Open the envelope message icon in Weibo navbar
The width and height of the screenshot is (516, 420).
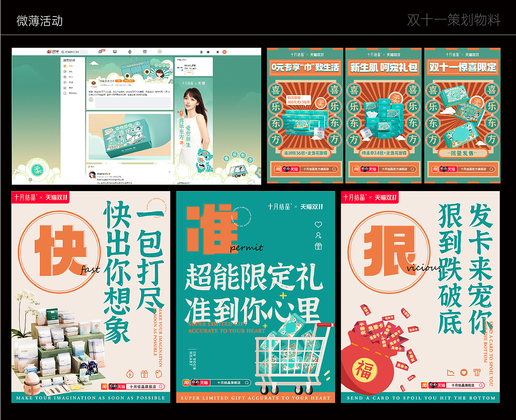(x=145, y=52)
